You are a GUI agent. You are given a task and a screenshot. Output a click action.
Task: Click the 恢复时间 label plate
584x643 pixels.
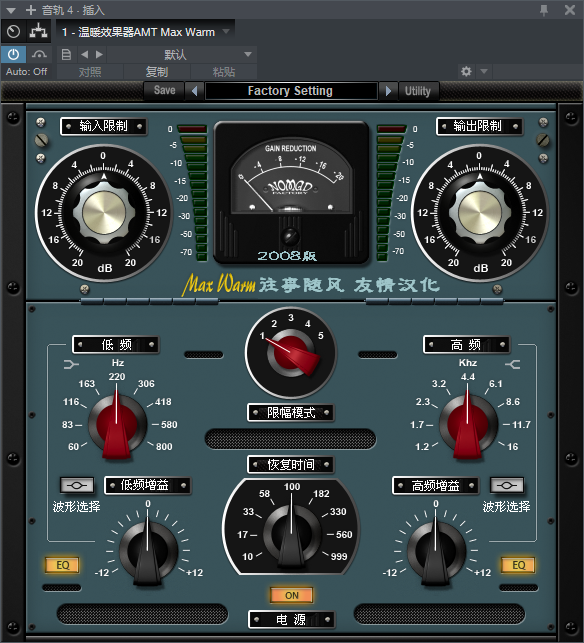click(291, 465)
